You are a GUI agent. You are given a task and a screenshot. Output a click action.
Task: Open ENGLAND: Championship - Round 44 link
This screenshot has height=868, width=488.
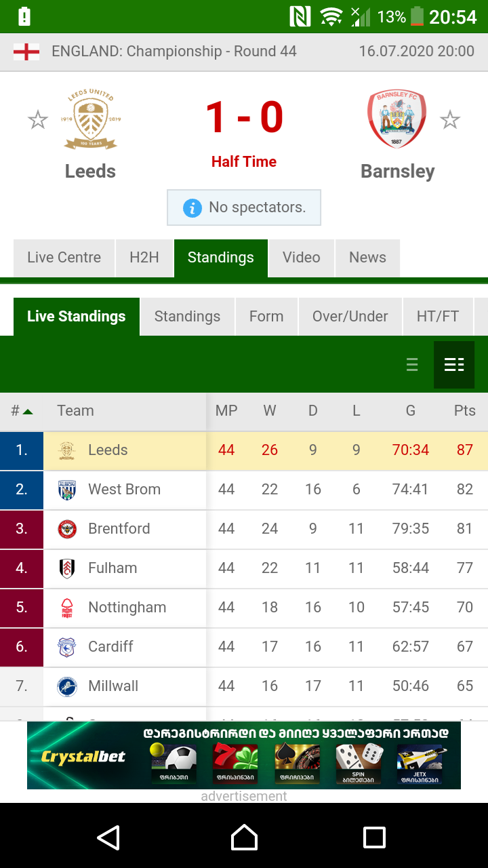click(174, 52)
